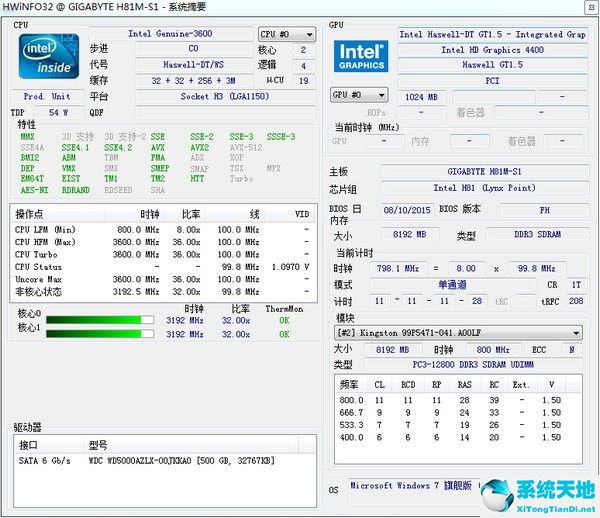The height and width of the screenshot is (518, 600).
Task: Select the CPU Status row
Action: pyautogui.click(x=163, y=267)
